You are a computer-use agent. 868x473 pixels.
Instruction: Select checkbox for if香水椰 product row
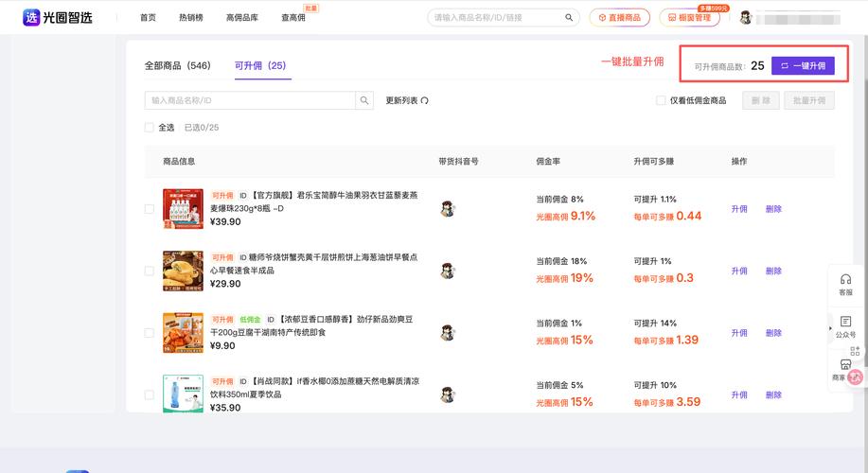pos(149,395)
